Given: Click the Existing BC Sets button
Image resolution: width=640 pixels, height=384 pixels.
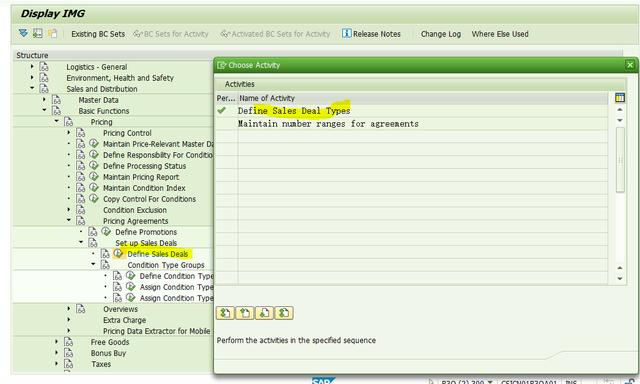Looking at the screenshot, I should click(98, 34).
